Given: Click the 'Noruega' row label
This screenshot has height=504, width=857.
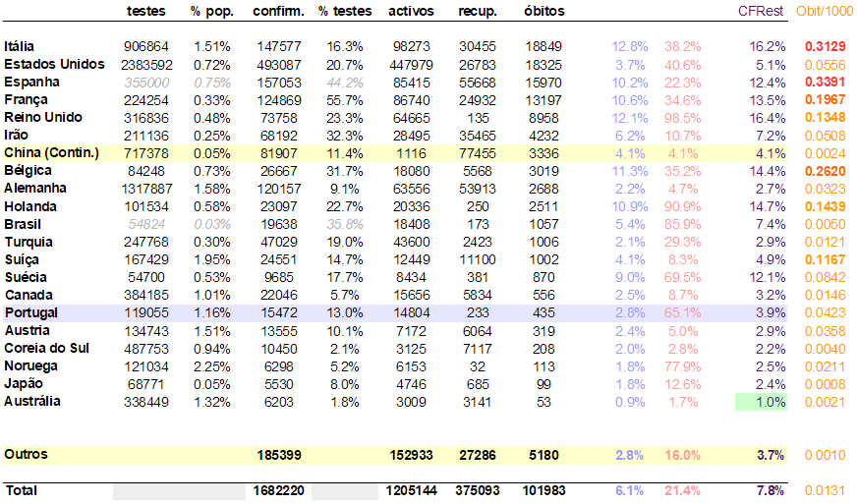Looking at the screenshot, I should click(x=30, y=365).
